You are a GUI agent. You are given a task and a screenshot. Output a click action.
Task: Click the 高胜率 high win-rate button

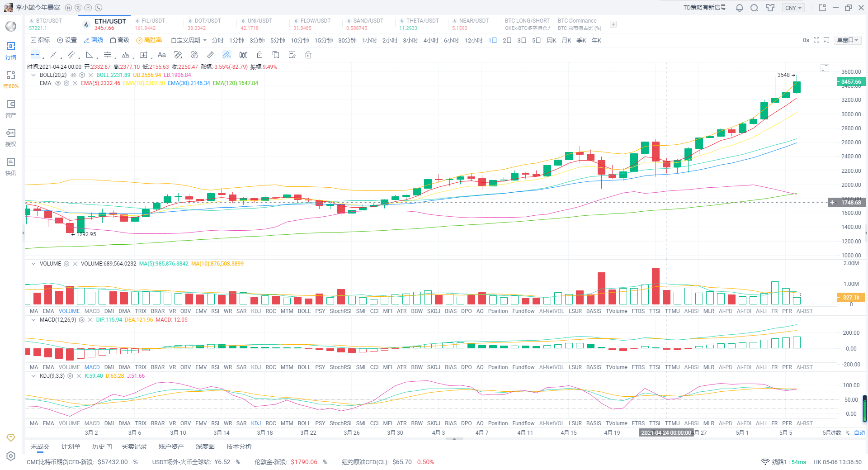[150, 40]
